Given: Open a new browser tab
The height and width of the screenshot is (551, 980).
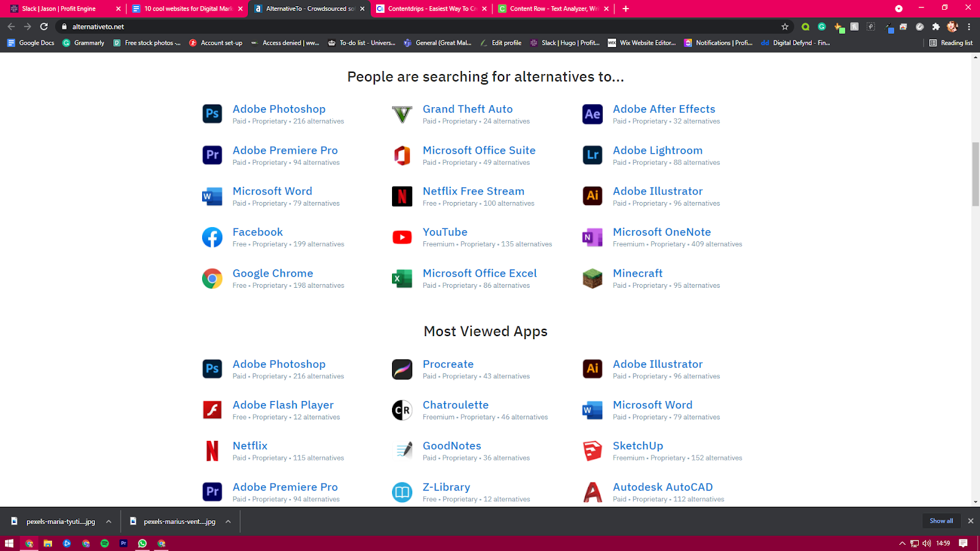Looking at the screenshot, I should click(x=625, y=9).
